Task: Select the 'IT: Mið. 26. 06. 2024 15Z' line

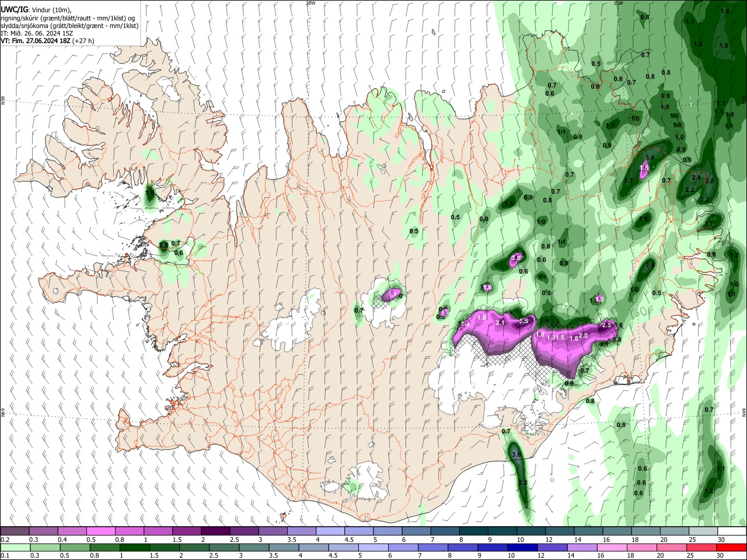Action: 37,33
